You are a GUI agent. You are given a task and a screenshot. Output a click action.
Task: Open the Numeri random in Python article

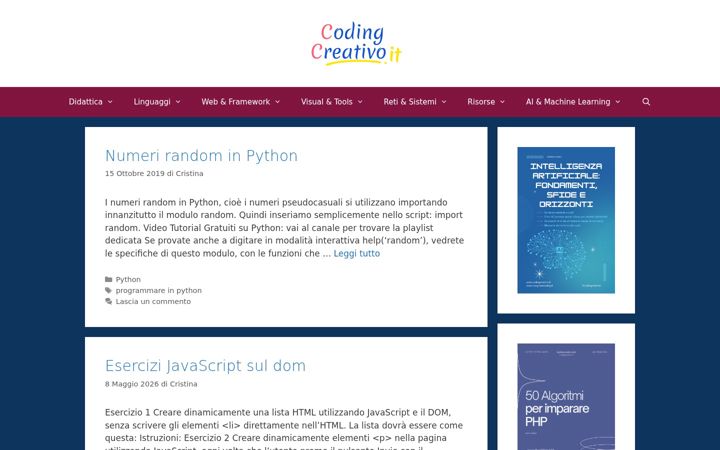coord(201,156)
